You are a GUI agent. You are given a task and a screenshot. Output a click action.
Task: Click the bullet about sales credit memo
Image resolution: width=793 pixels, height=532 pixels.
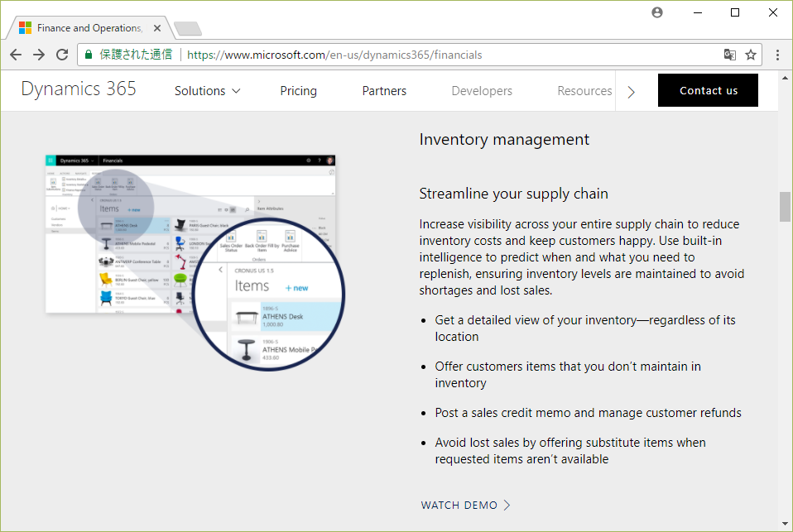tap(589, 413)
